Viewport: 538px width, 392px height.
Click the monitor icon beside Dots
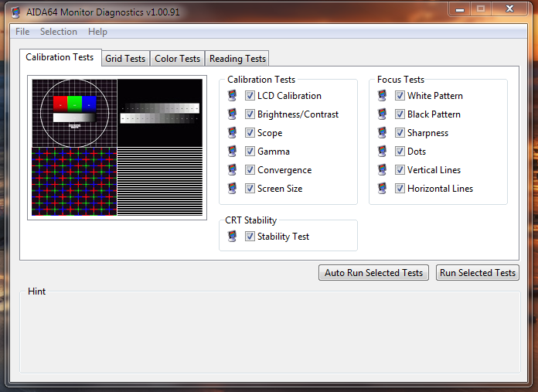coord(382,151)
